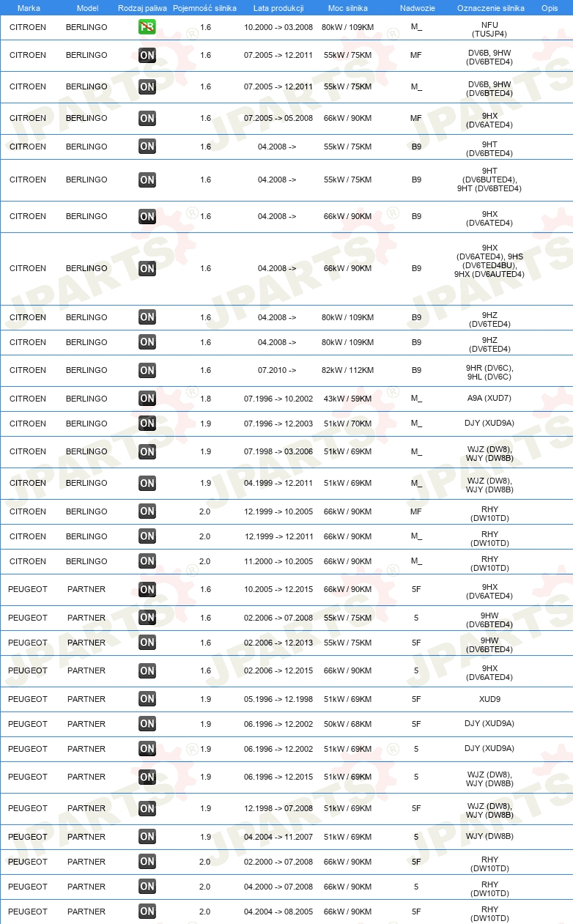
Task: Click ON icon in 02.2006 -> 07.2008 row
Action: [147, 618]
